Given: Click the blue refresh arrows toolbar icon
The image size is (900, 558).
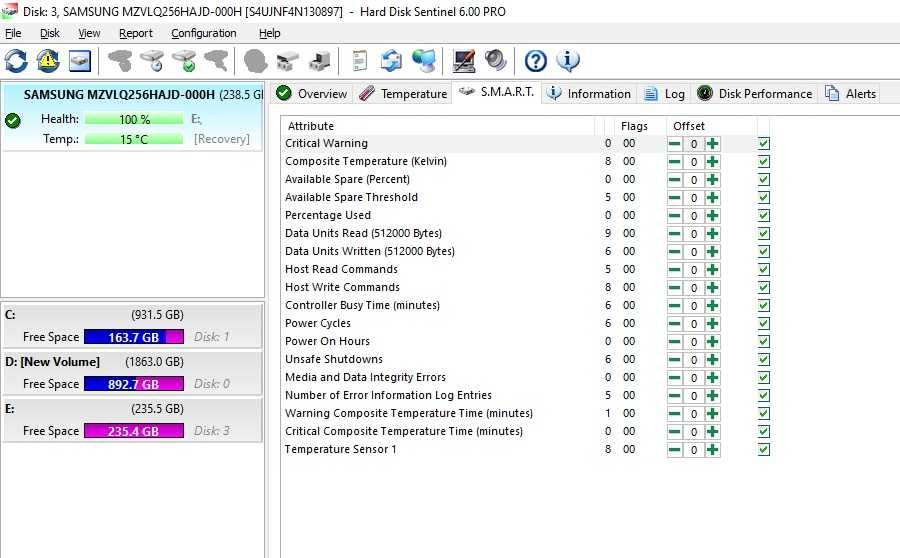Looking at the screenshot, I should click(x=16, y=61).
